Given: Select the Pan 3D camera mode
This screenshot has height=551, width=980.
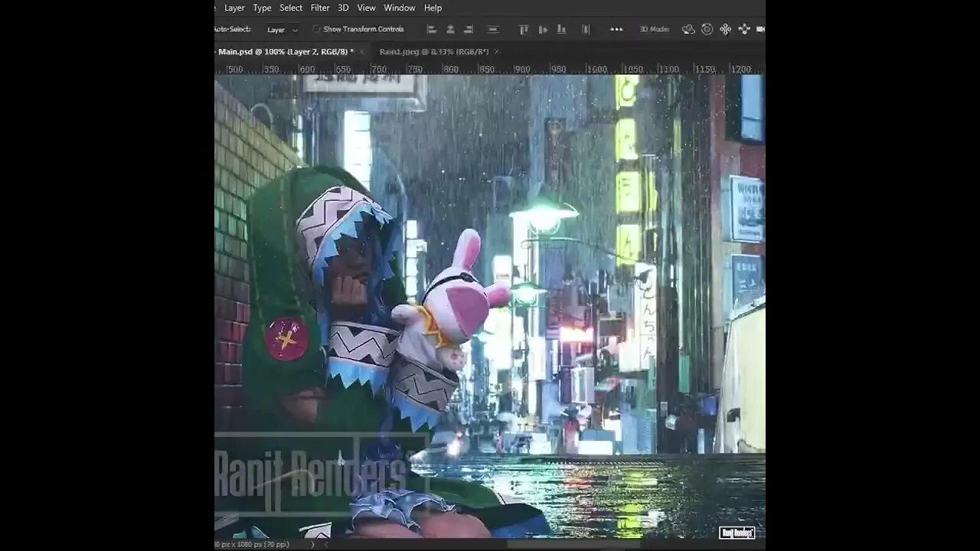Looking at the screenshot, I should [x=725, y=29].
